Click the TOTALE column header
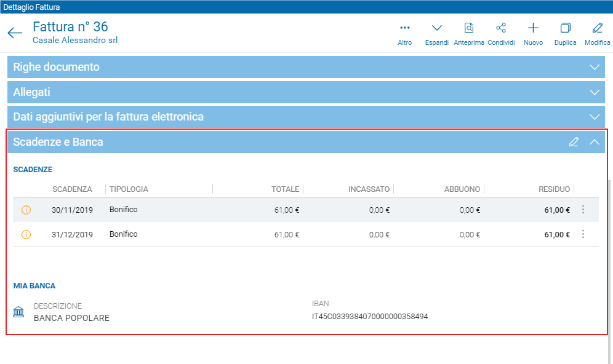This screenshot has height=364, width=613. coord(286,189)
